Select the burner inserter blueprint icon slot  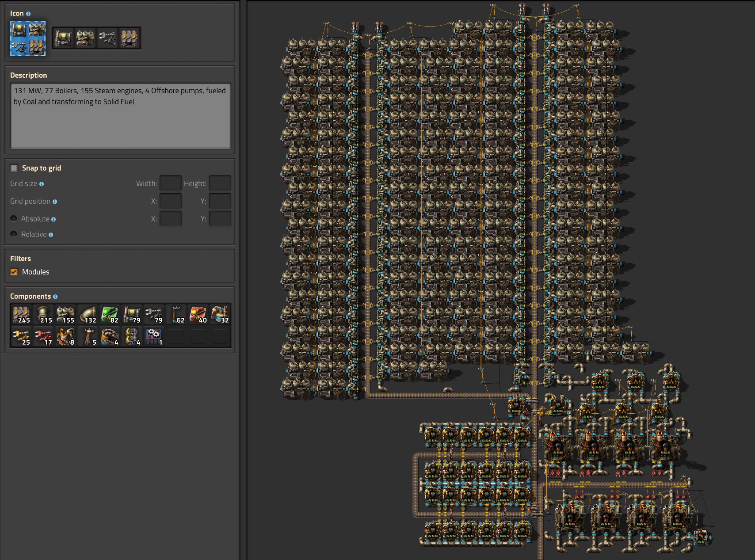click(x=107, y=38)
